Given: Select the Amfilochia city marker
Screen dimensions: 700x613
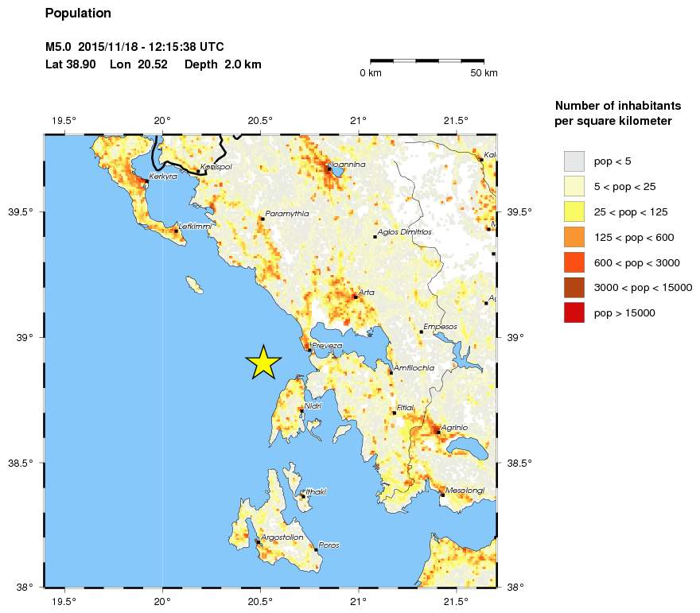Looking at the screenshot, I should [391, 372].
